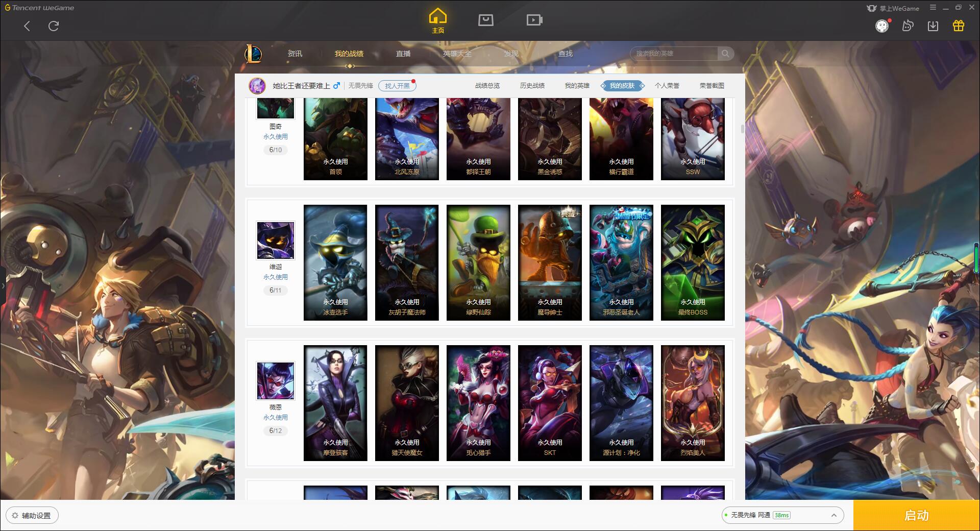The height and width of the screenshot is (531, 980).
Task: Open the 魔导绅士 skin card
Action: pos(550,263)
